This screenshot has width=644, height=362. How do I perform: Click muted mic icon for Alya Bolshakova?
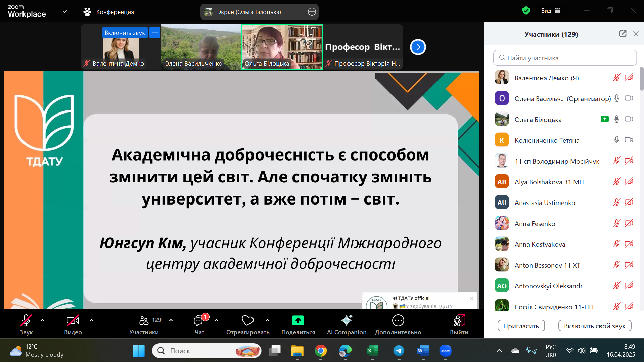click(616, 182)
